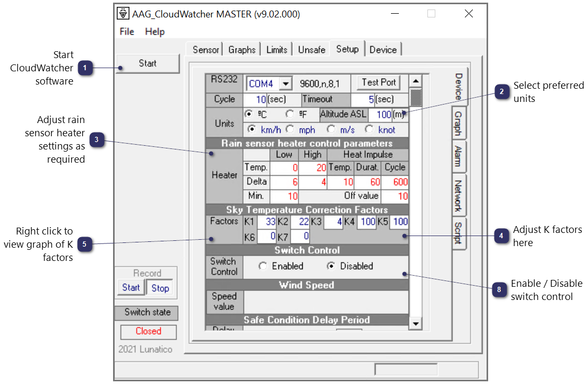Click the heater High Temp field
The height and width of the screenshot is (385, 588).
pyautogui.click(x=313, y=167)
